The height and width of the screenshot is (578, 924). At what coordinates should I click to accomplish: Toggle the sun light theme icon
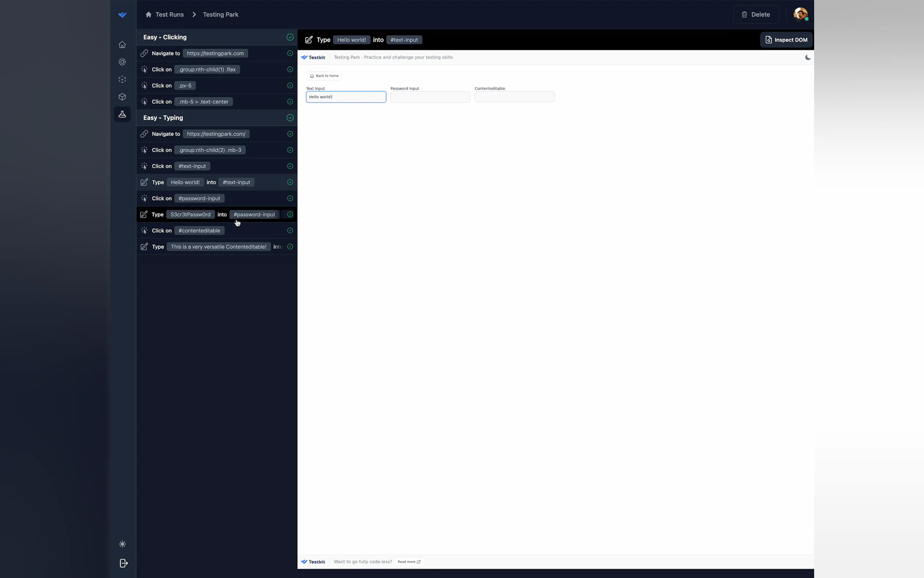122,544
